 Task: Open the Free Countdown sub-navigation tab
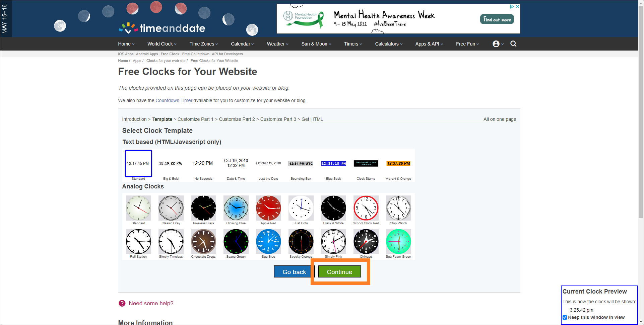(196, 54)
